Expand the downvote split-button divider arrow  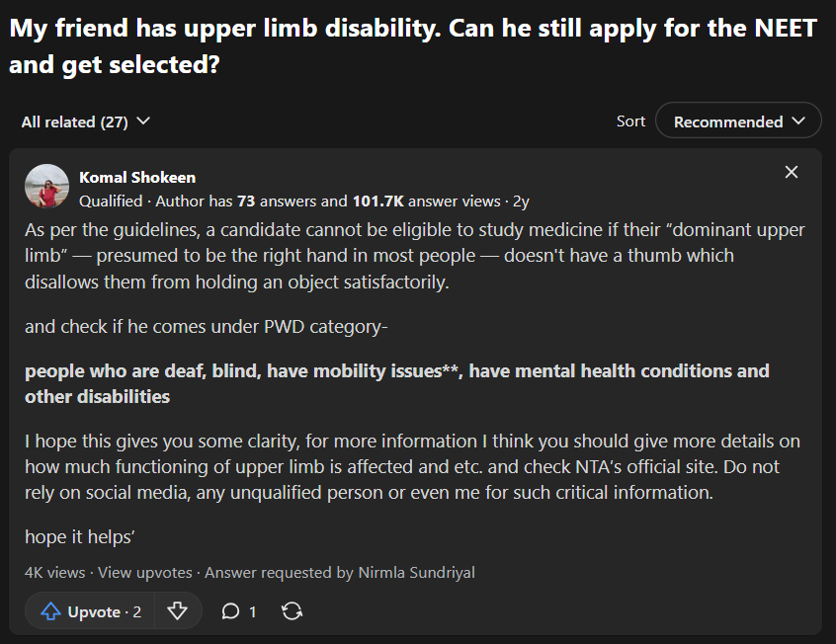pos(179,611)
